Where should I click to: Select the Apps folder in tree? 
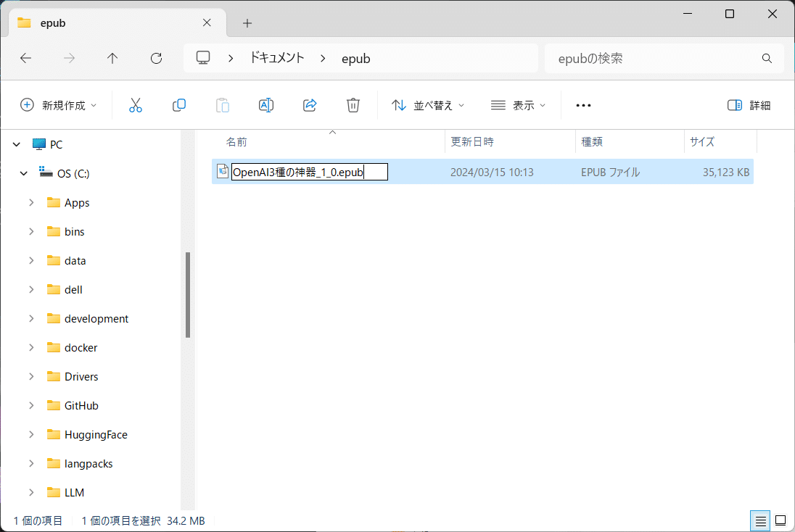point(68,203)
